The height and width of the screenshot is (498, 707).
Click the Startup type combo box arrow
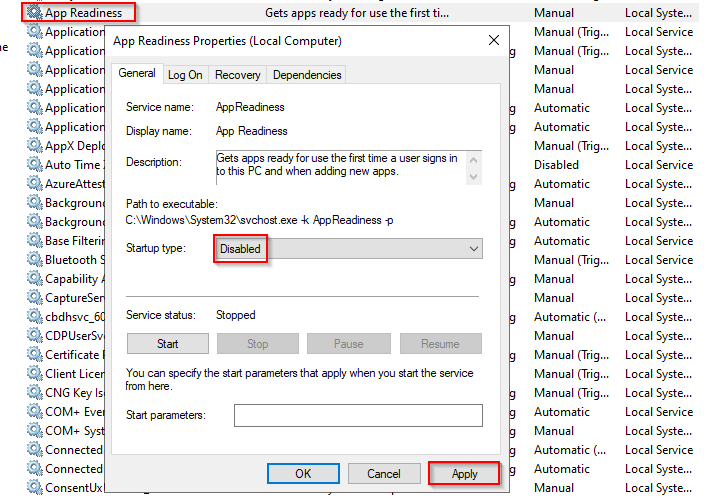click(473, 249)
